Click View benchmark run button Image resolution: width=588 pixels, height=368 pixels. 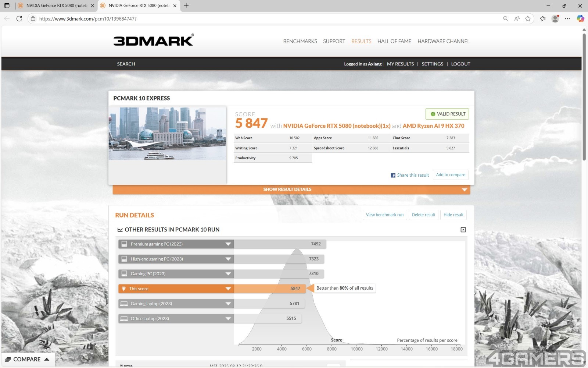point(384,215)
